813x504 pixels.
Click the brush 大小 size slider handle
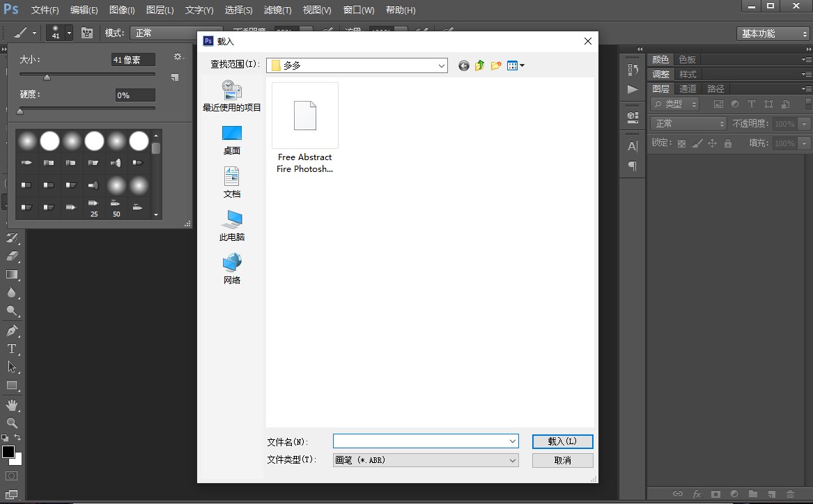(47, 77)
